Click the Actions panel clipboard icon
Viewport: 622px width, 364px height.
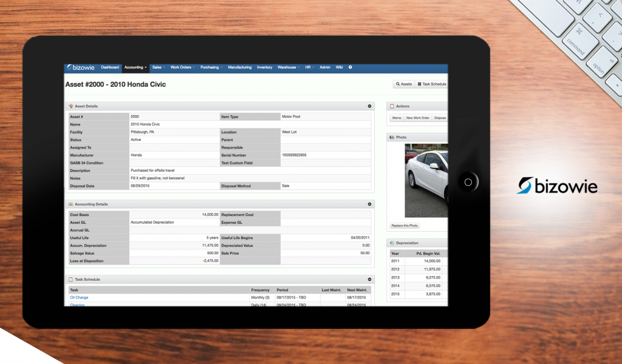coord(392,106)
